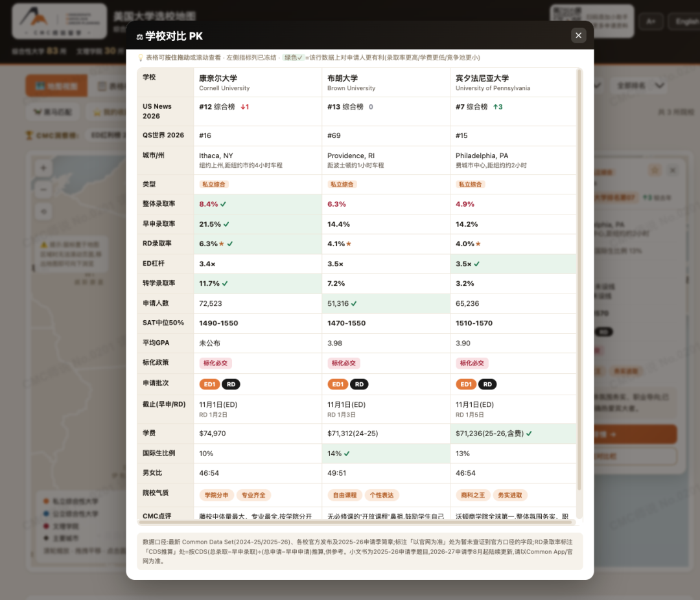Click the 务实进取 trait tag
Viewport: 700px width, 600px height.
point(510,495)
